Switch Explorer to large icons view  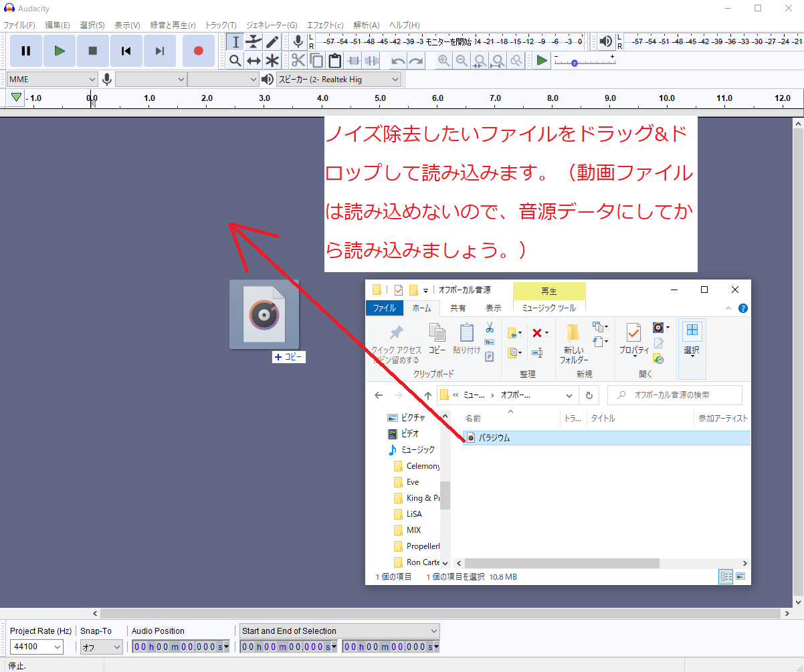[x=740, y=576]
